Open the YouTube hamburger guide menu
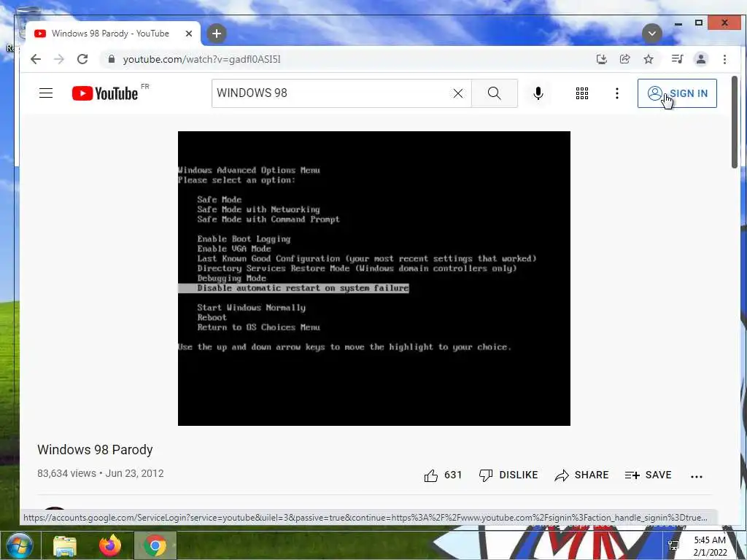This screenshot has width=747, height=560. (46, 93)
